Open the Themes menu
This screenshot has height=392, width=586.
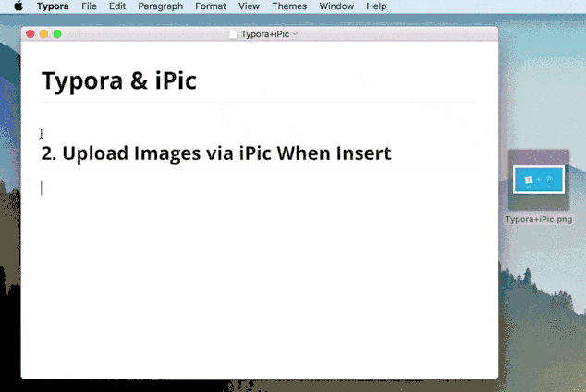pos(289,6)
